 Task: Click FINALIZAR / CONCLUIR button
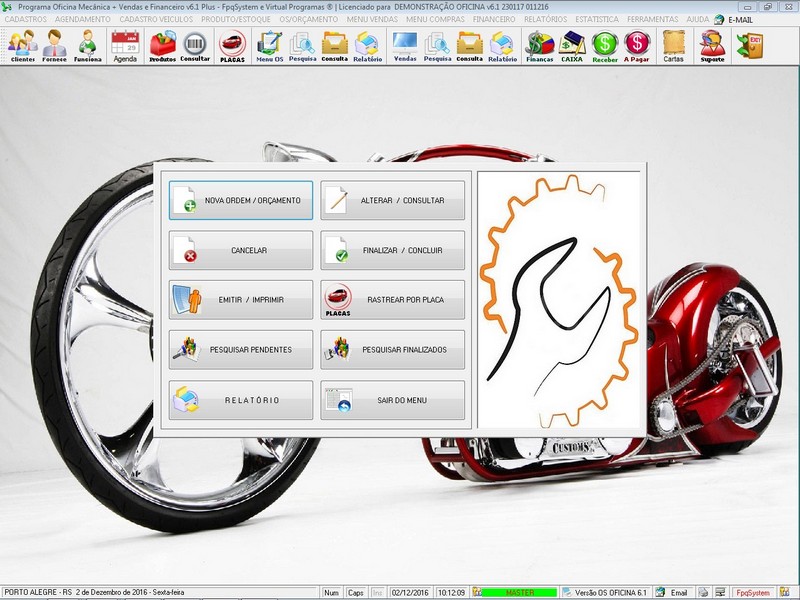click(392, 251)
